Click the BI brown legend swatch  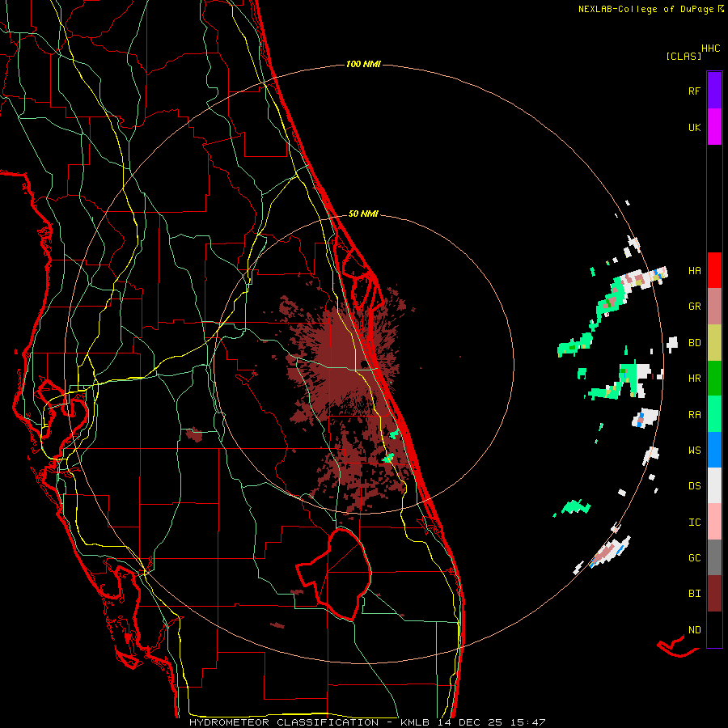coord(714,594)
